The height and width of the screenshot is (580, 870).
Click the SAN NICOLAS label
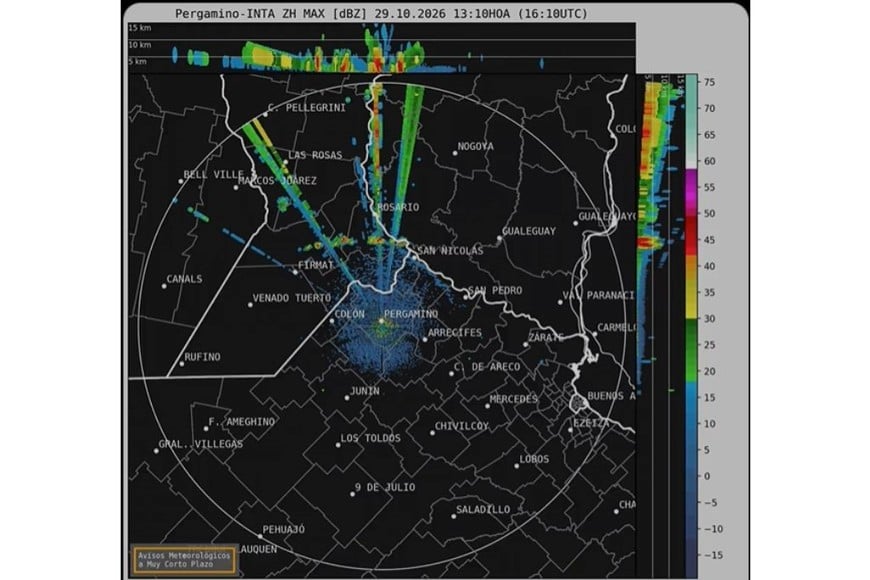click(450, 251)
